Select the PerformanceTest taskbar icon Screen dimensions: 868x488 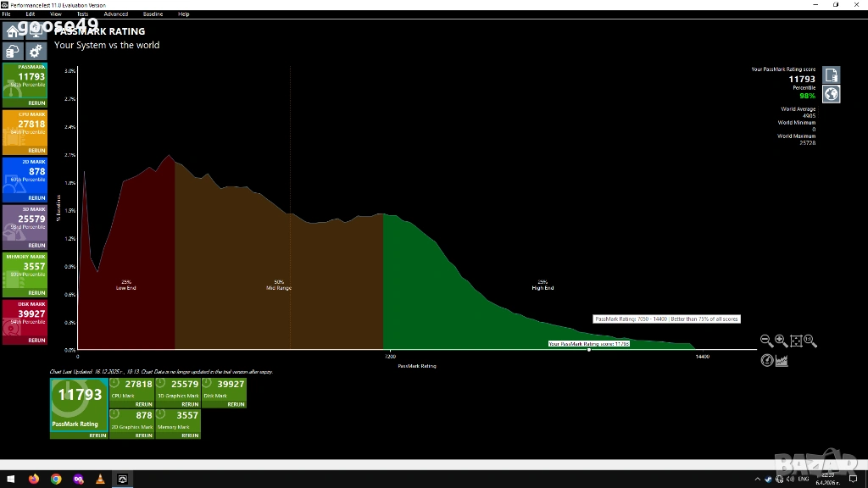click(x=122, y=480)
